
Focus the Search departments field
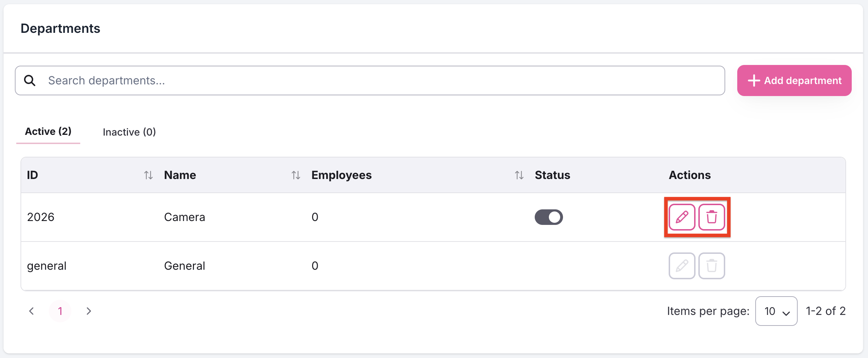[x=370, y=80]
